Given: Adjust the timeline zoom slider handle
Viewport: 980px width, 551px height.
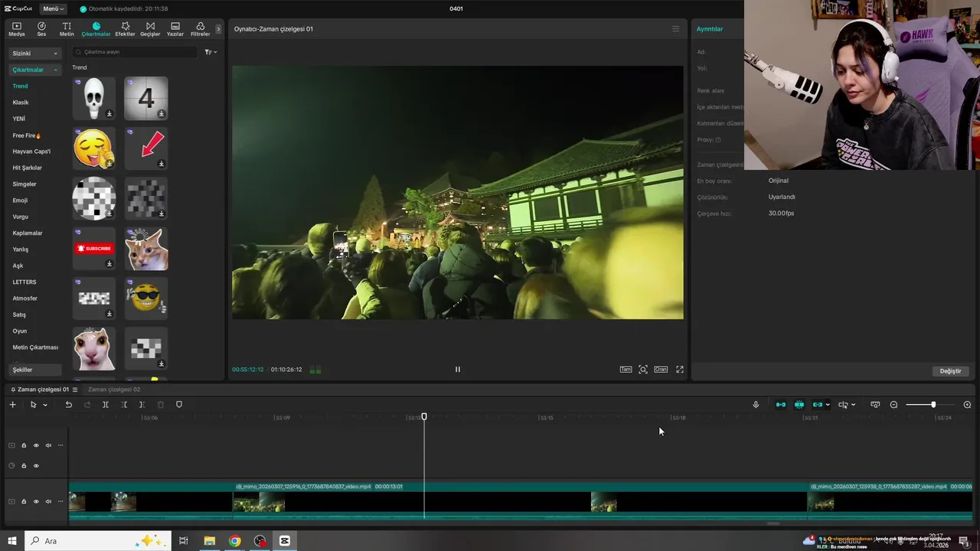Looking at the screenshot, I should [x=933, y=405].
